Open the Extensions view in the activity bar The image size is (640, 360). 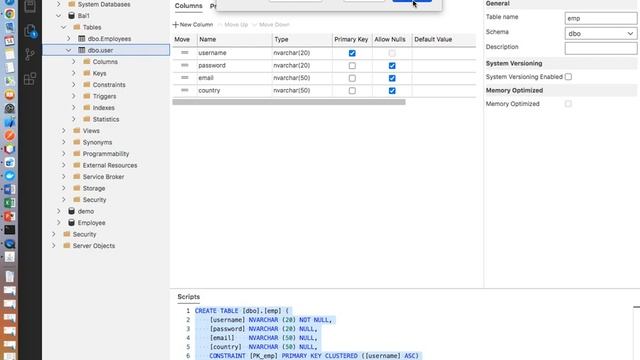pos(30,78)
